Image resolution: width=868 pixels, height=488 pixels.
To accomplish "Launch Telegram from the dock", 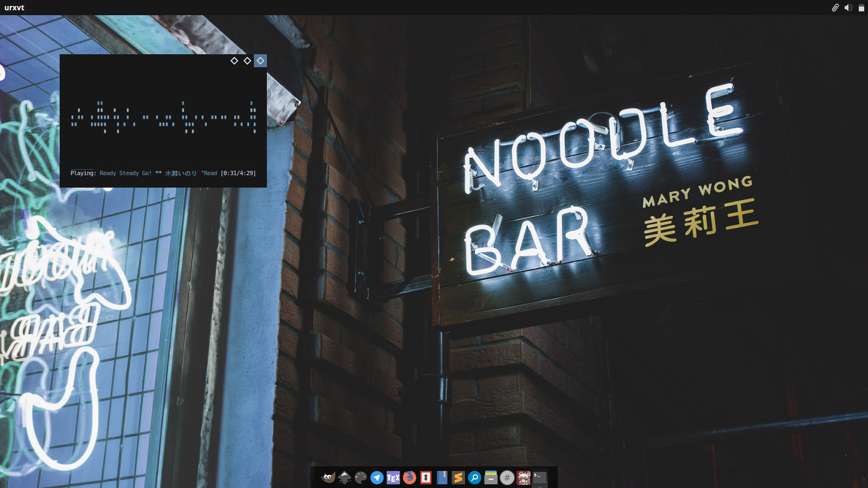I will 377,477.
